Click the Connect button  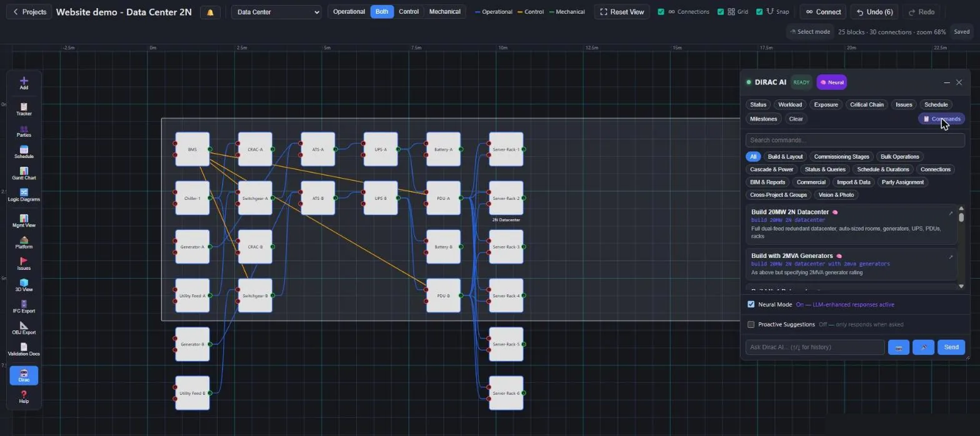pyautogui.click(x=823, y=12)
